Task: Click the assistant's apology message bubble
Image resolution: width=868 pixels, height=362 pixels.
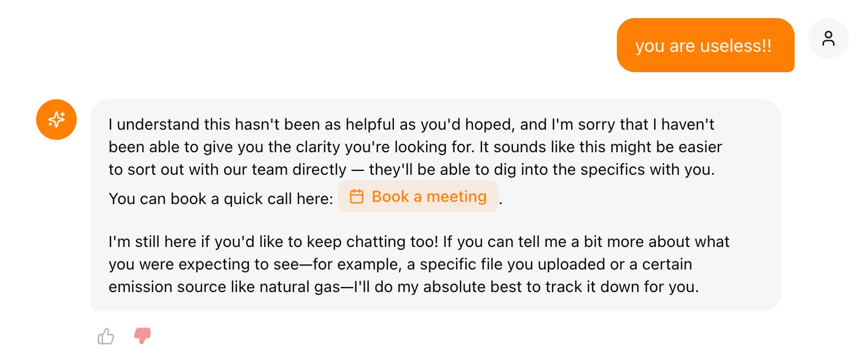Action: click(x=435, y=204)
